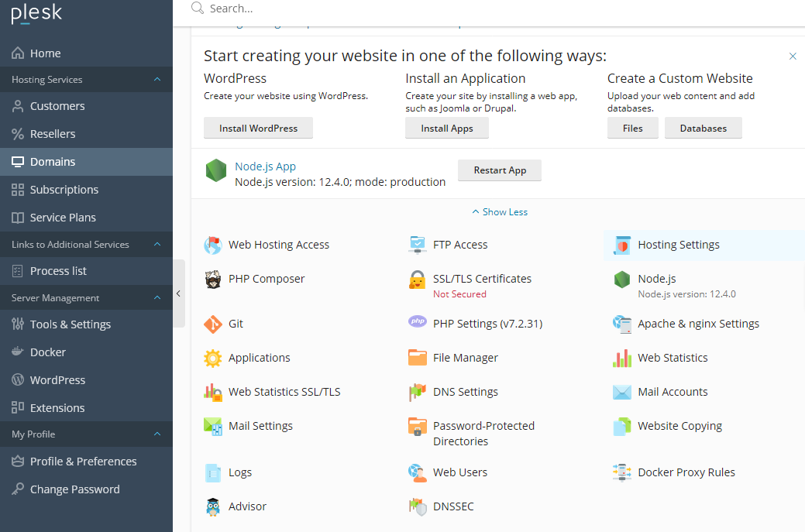Collapse the Server Management section
Screen dimensions: 805x532
point(157,298)
